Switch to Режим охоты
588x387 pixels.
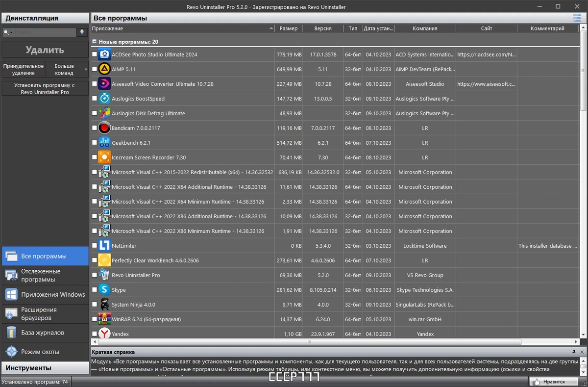point(45,352)
